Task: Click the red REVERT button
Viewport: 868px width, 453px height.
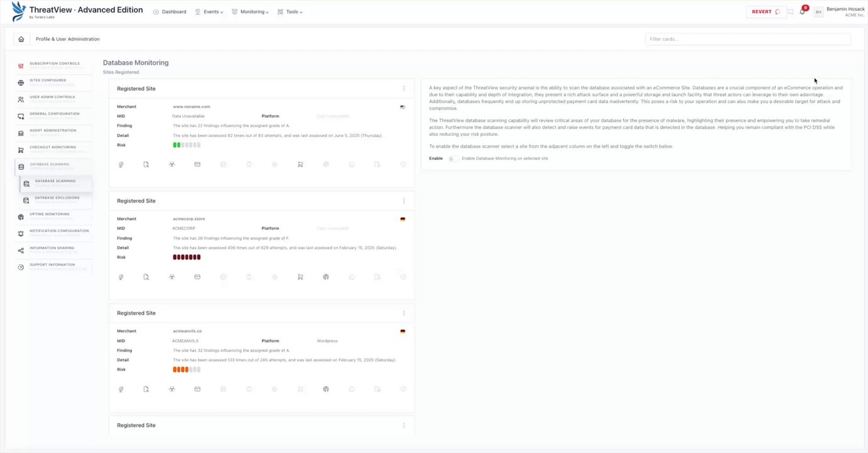Action: [766, 12]
